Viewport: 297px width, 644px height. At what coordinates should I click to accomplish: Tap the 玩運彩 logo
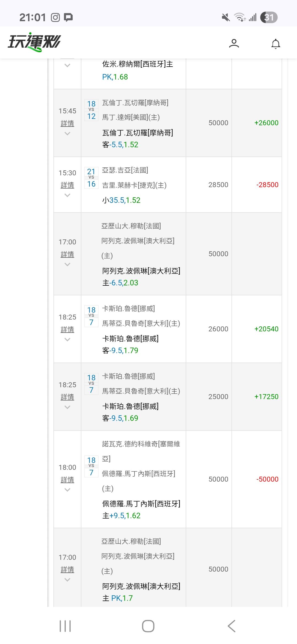pos(34,43)
